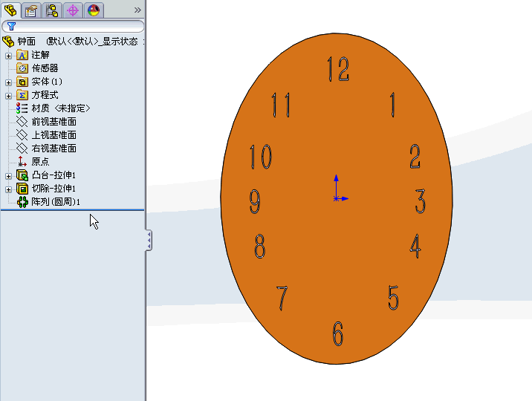Expand the 凸台-拉伸1 feature
This screenshot has height=401, width=532.
point(9,175)
